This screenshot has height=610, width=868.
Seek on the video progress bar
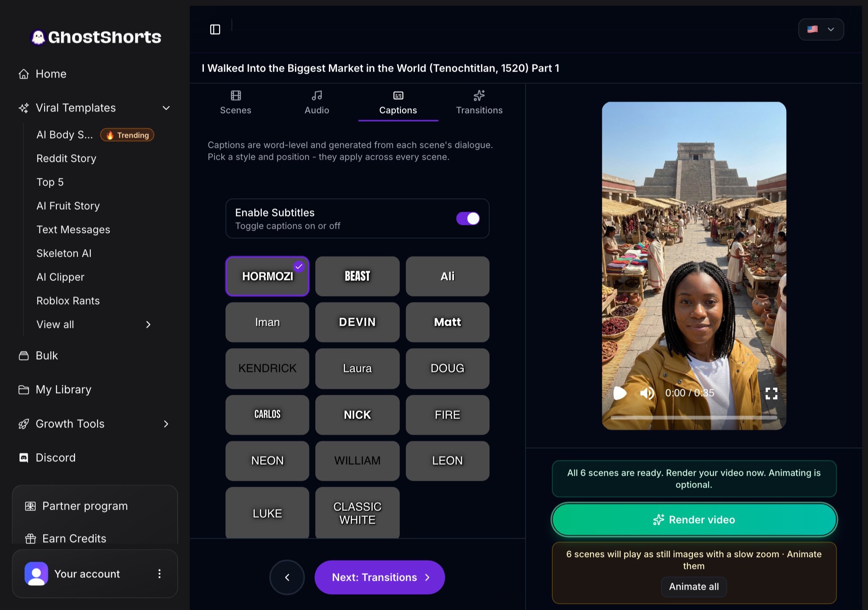tap(694, 418)
